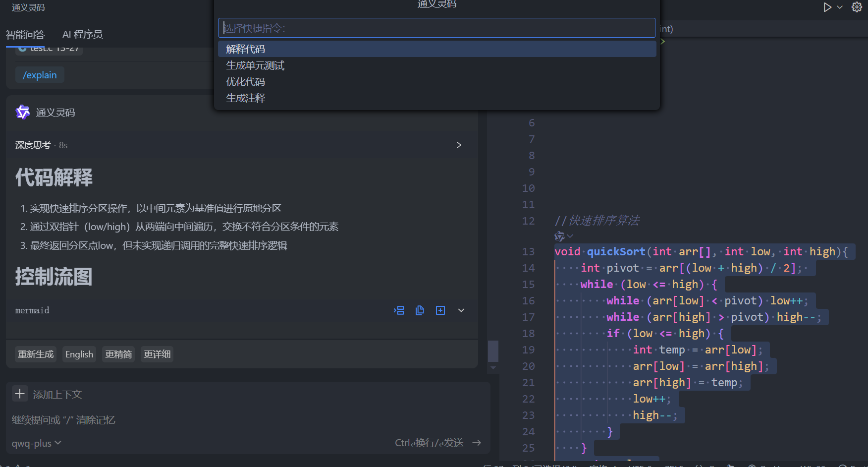Screen dimensions: 868x467
Task: Focus the 继续提问 chat input box
Action: [x=248, y=420]
